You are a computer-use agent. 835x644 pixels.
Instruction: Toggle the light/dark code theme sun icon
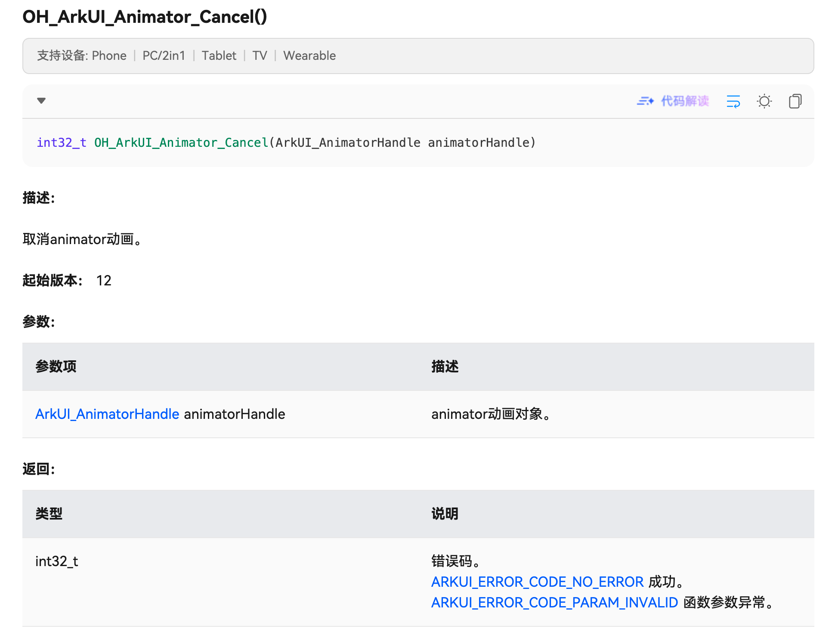click(x=764, y=101)
